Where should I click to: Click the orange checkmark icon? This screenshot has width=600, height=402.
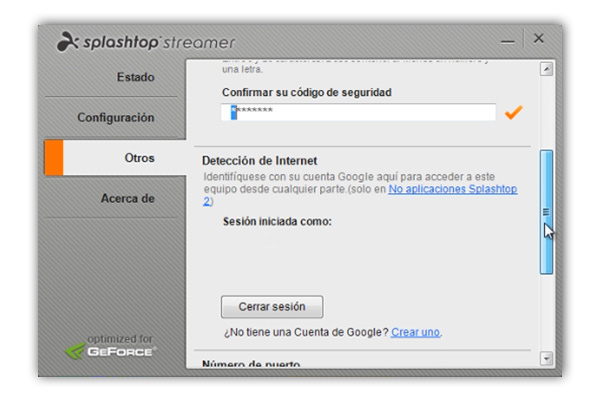click(514, 112)
